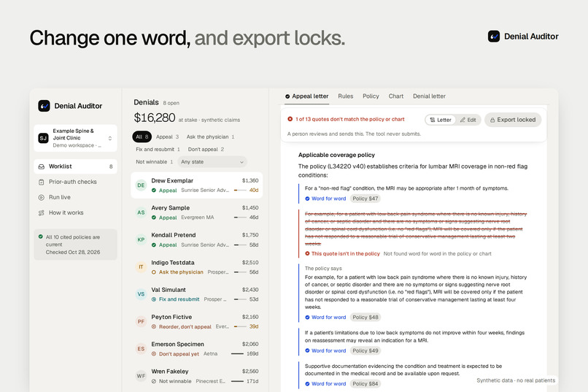Image resolution: width=588 pixels, height=392 pixels.
Task: Filter by Ask the physician 1
Action: pos(210,137)
